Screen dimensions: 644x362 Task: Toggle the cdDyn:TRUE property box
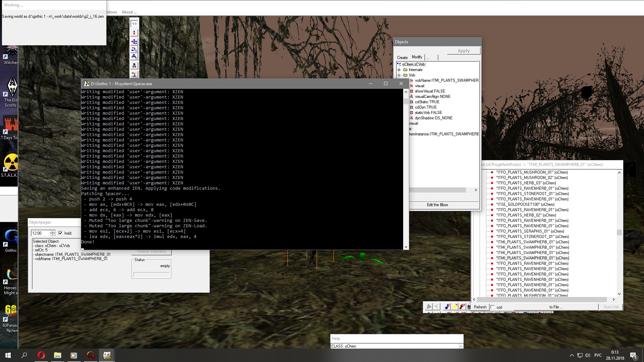412,107
